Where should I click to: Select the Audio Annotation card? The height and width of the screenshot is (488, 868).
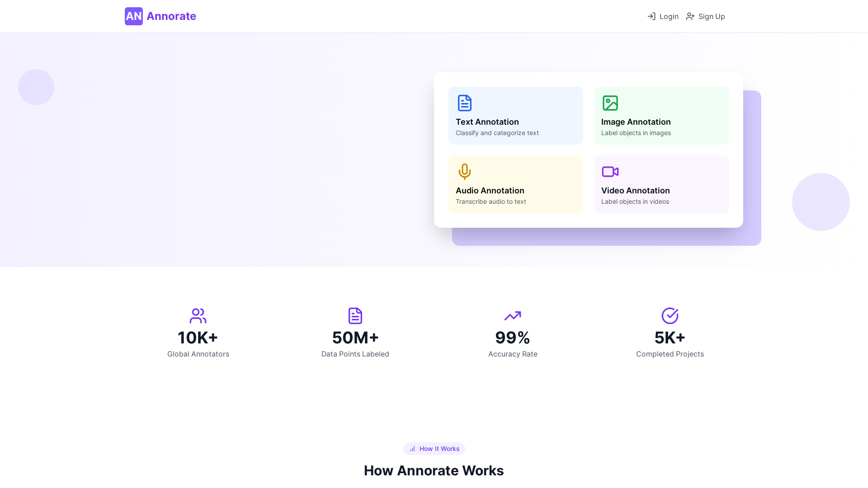[515, 184]
